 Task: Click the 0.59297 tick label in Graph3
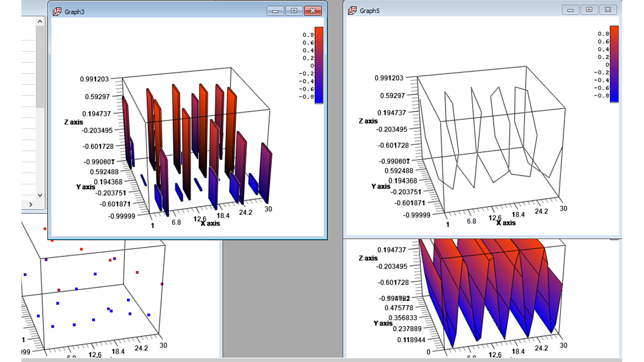pos(97,97)
